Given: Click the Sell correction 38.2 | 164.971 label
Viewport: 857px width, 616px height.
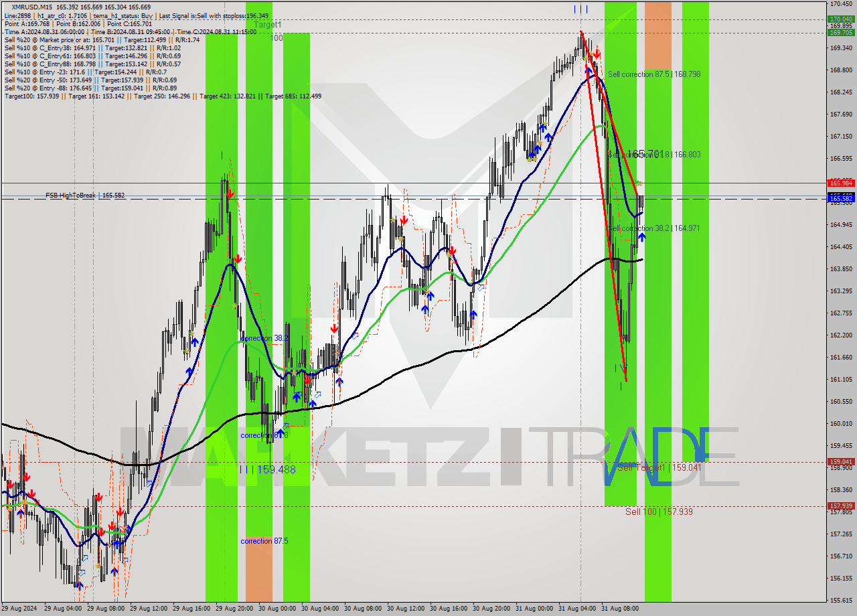Looking at the screenshot, I should pyautogui.click(x=654, y=228).
